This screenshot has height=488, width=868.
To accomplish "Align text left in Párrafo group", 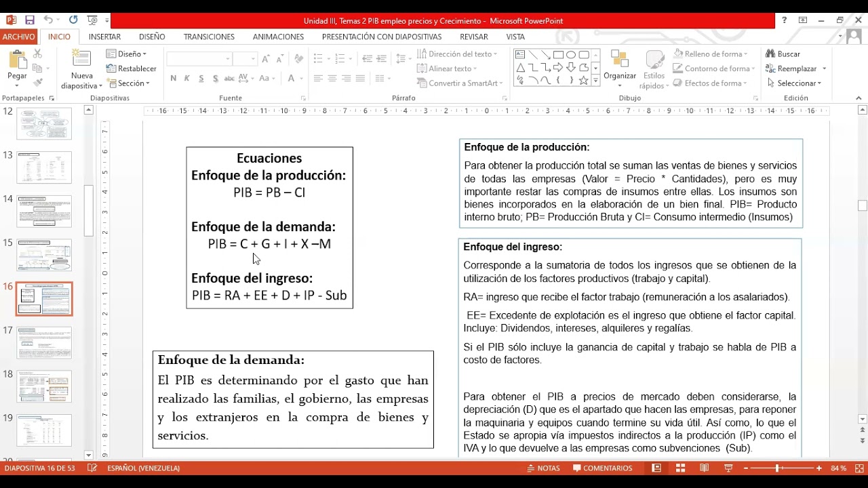I will [x=318, y=79].
